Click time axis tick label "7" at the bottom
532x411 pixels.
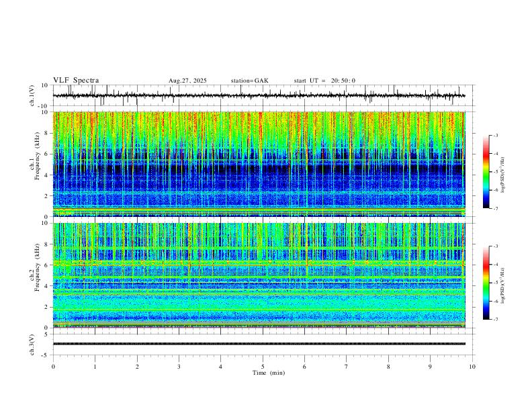(347, 367)
